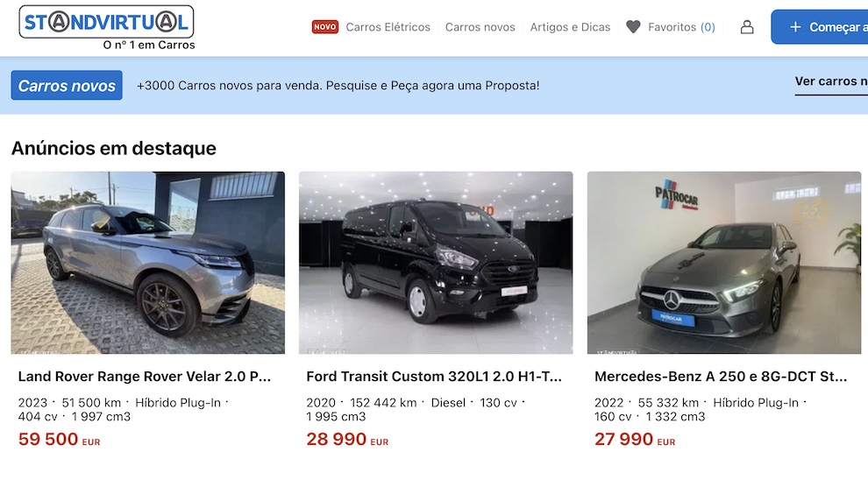Open the grey Mercedes-Benz A 250 photo
868x487 pixels.
click(x=724, y=263)
